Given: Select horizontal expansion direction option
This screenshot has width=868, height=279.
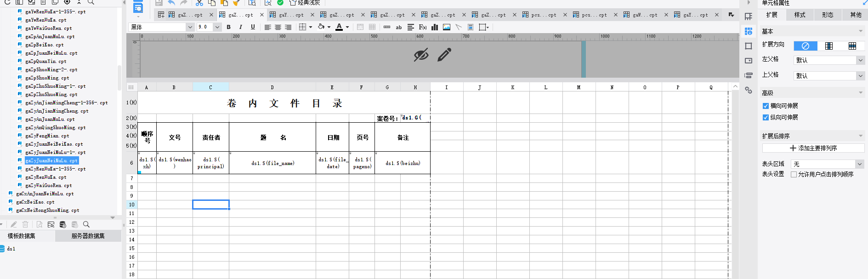Looking at the screenshot, I should (852, 46).
